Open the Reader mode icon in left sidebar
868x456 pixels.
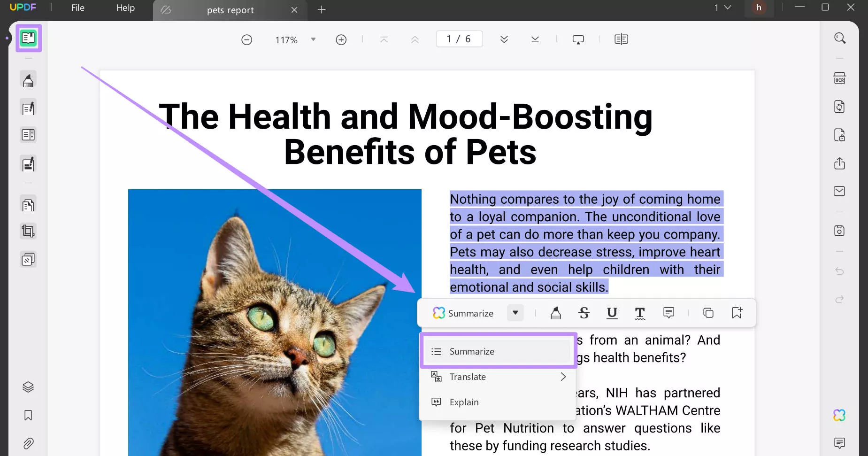tap(28, 38)
